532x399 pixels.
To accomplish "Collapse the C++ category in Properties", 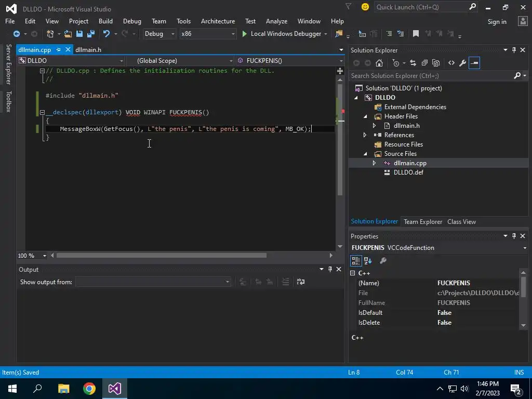I will (353, 273).
